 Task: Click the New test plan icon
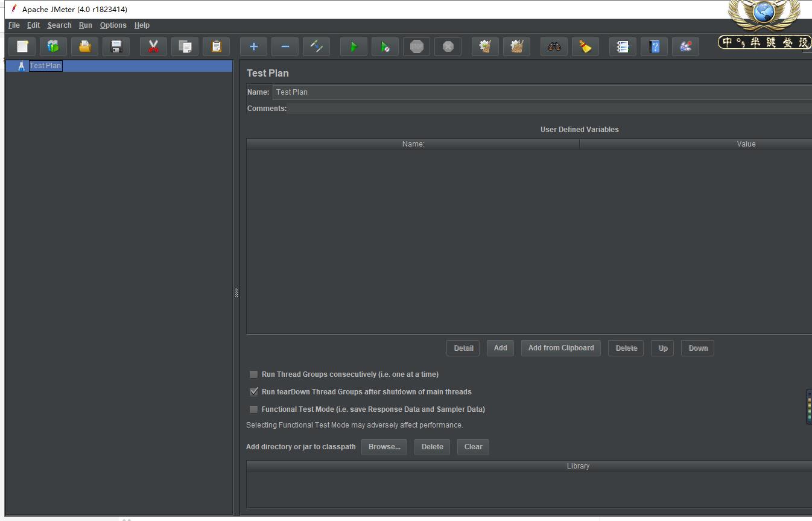point(22,46)
